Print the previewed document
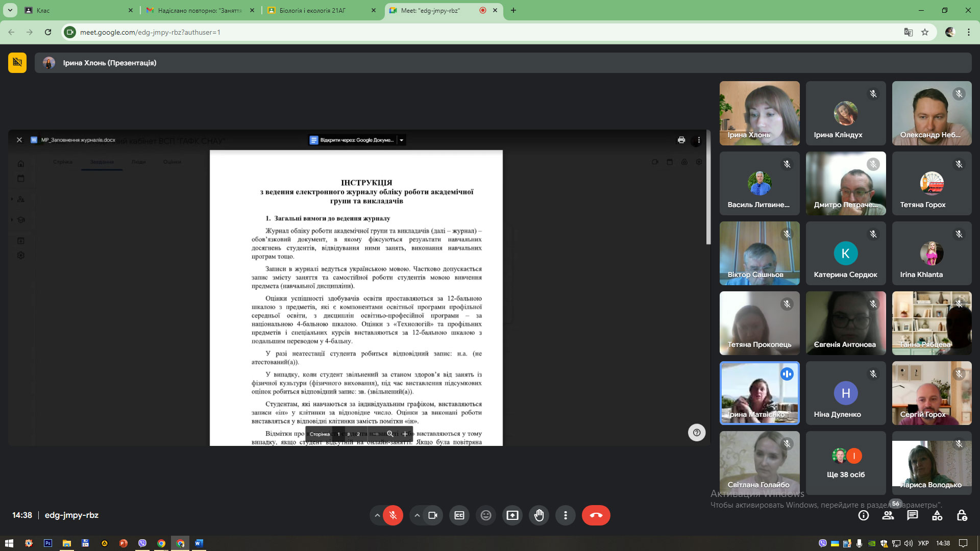The width and height of the screenshot is (980, 551). coord(681,140)
